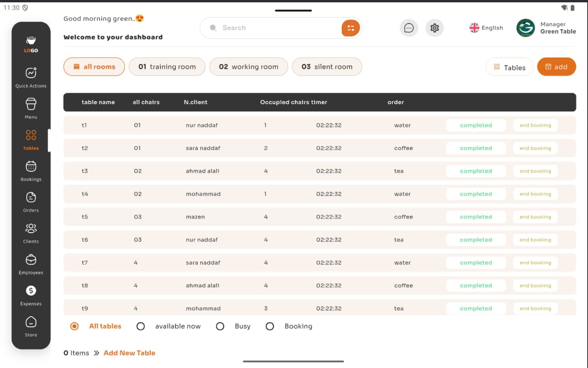588x368 pixels.
Task: Open the chat message icon
Action: 408,28
